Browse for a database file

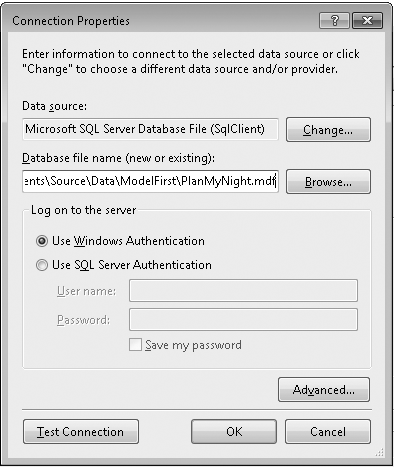328,182
